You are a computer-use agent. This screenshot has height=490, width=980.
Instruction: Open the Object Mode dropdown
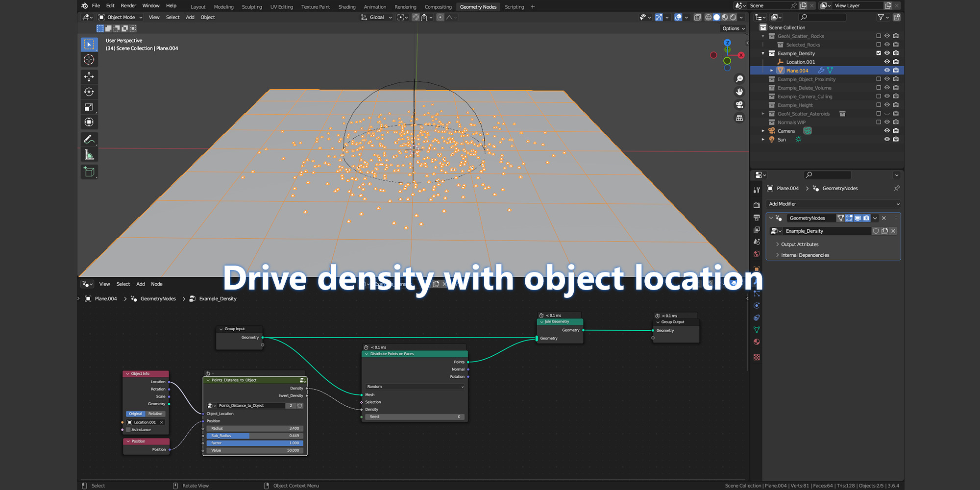pyautogui.click(x=121, y=17)
